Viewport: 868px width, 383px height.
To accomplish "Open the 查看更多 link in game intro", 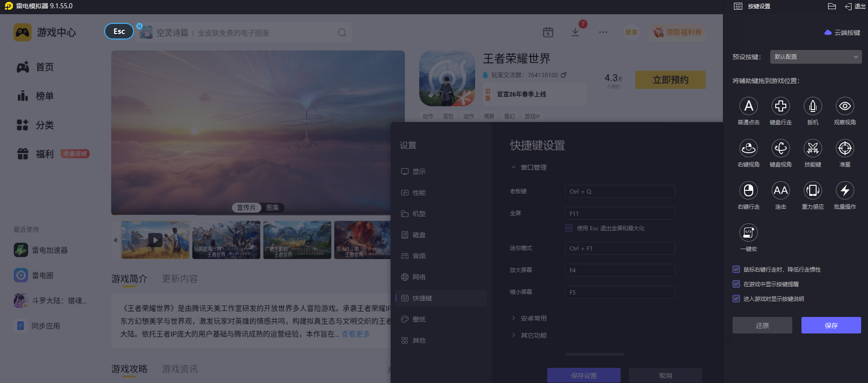I will coord(356,334).
